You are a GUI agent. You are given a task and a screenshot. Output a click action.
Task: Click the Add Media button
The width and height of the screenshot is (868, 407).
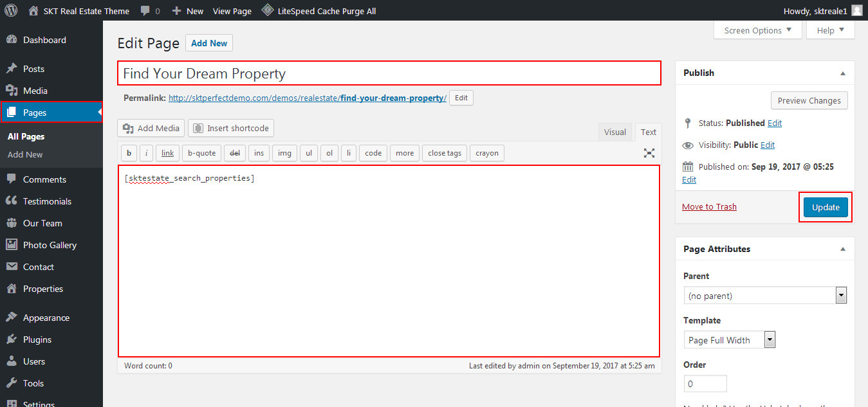(151, 128)
